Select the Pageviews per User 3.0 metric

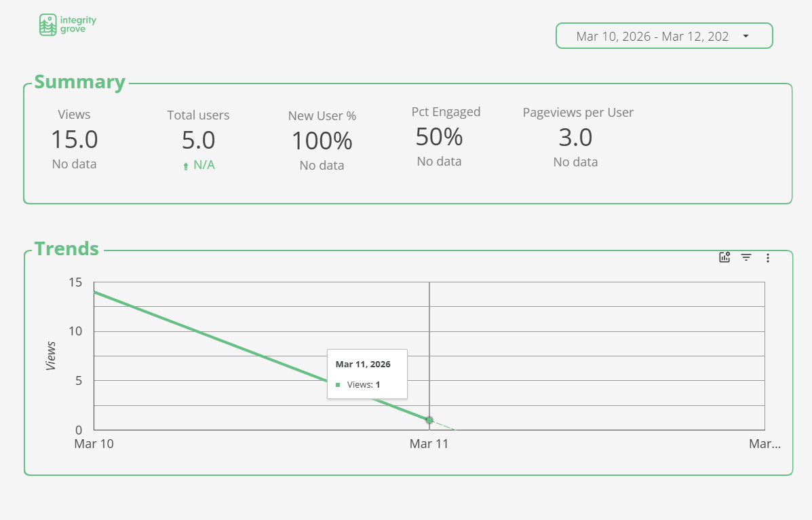(x=575, y=138)
